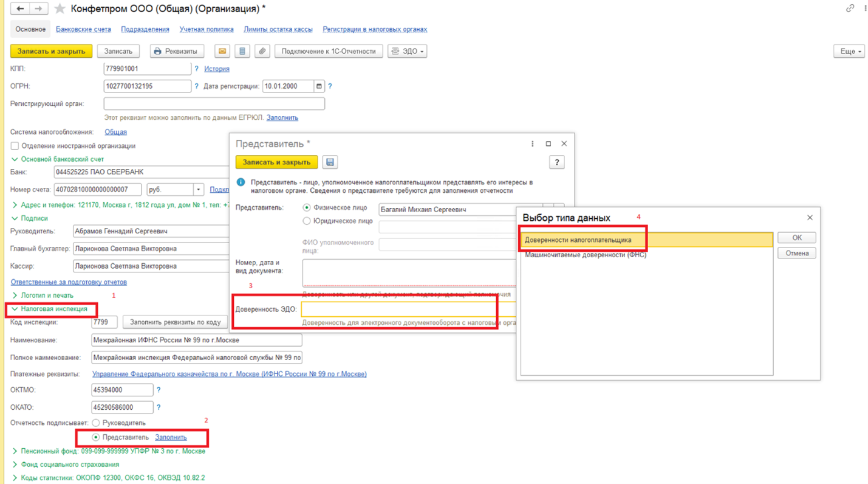This screenshot has height=484, width=868.
Task: Go forward with the right arrow
Action: [x=38, y=9]
